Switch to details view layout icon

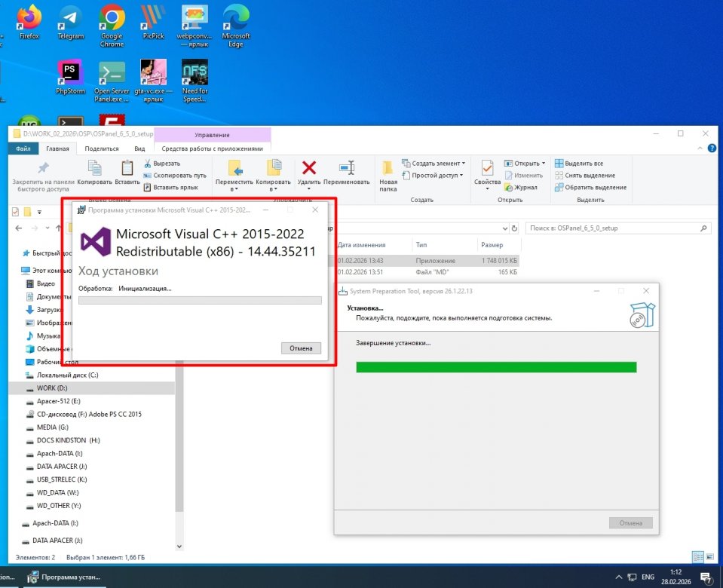(x=698, y=557)
